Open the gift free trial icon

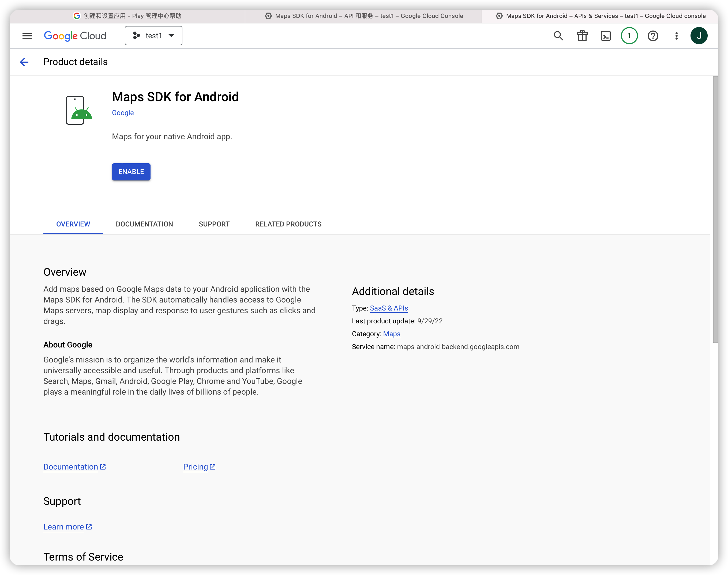point(582,36)
